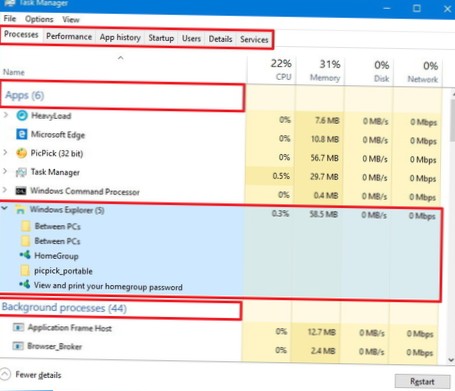Screen dimensions: 455x391
Task: Switch to the Processes tab
Action: [21, 35]
